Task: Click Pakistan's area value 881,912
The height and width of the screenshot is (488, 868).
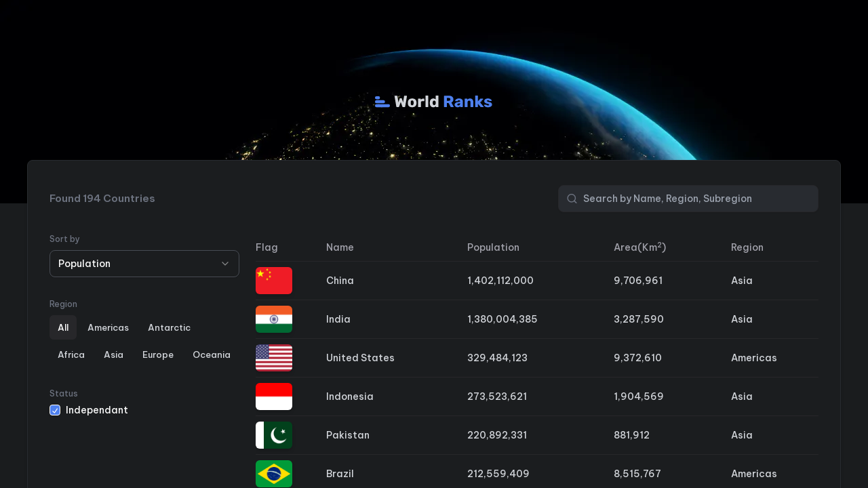Action: tap(631, 435)
